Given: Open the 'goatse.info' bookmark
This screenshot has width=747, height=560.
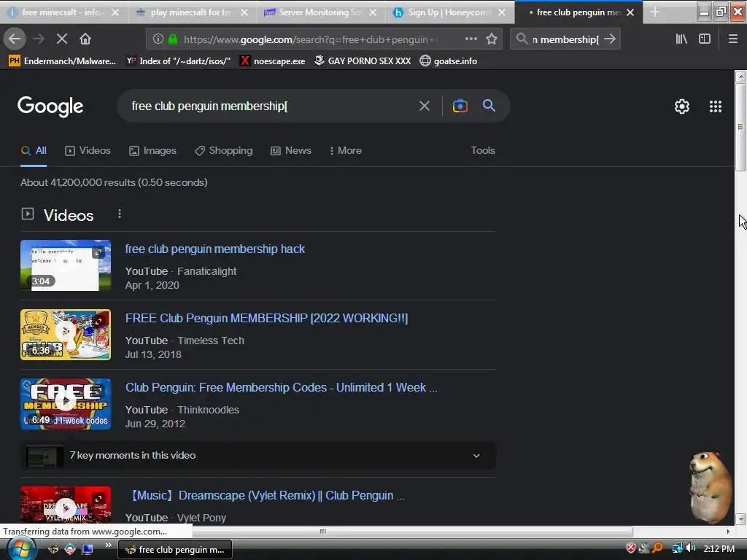Looking at the screenshot, I should [449, 61].
